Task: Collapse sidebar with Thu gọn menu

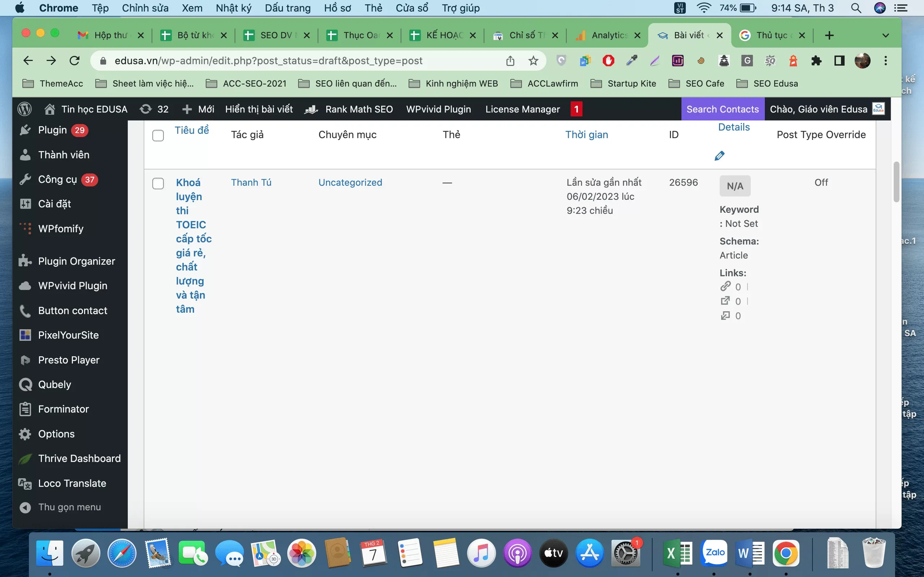Action: coord(69,507)
